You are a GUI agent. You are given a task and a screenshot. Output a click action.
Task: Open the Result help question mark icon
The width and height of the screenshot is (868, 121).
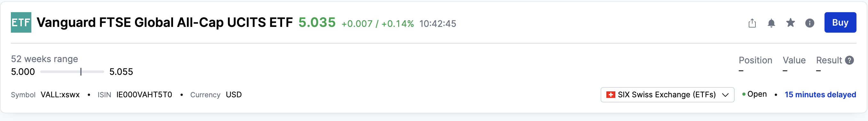click(849, 60)
